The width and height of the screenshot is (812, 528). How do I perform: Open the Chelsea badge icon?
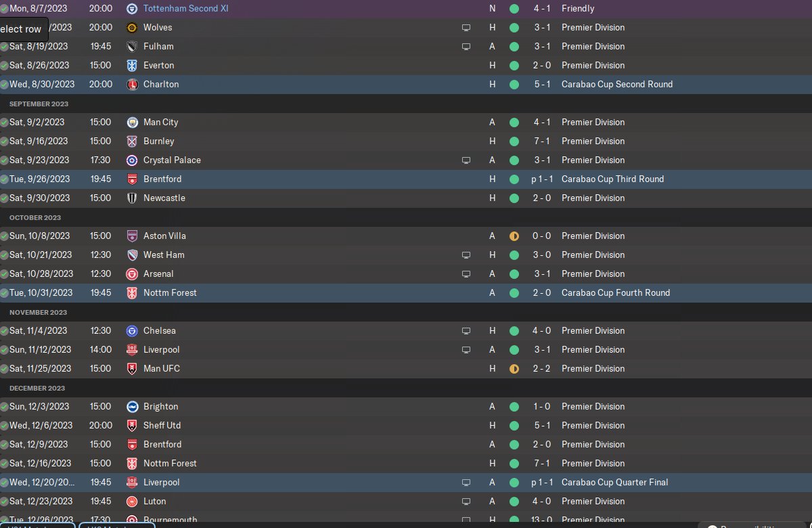[x=132, y=331]
